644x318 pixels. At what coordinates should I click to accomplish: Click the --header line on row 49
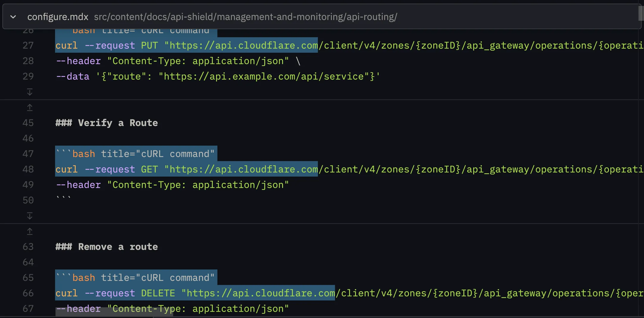[172, 185]
